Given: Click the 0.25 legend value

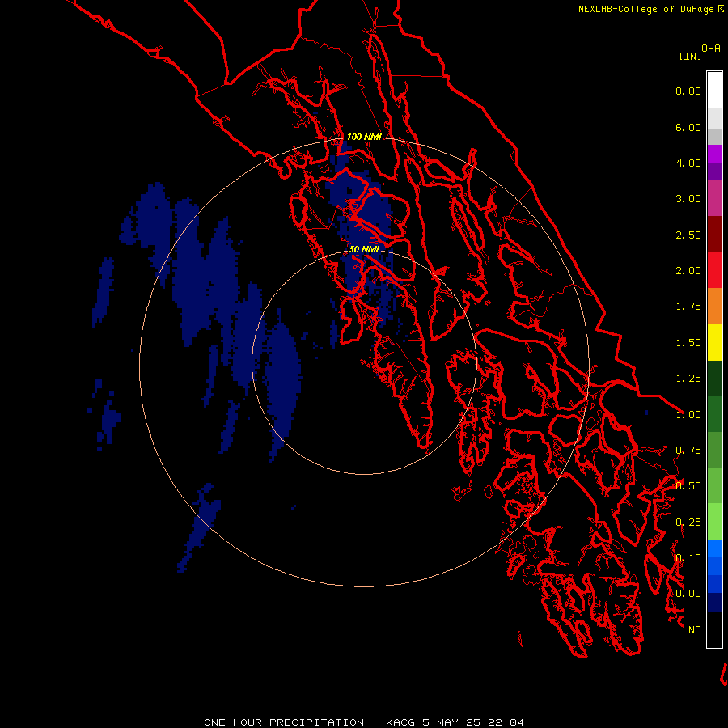Looking at the screenshot, I should point(688,523).
